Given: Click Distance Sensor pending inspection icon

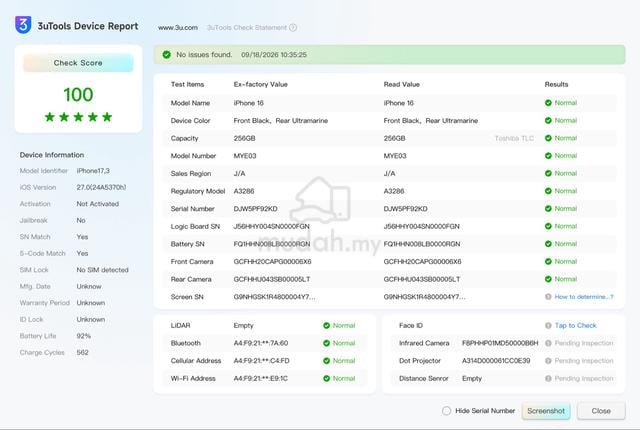Looking at the screenshot, I should point(548,378).
